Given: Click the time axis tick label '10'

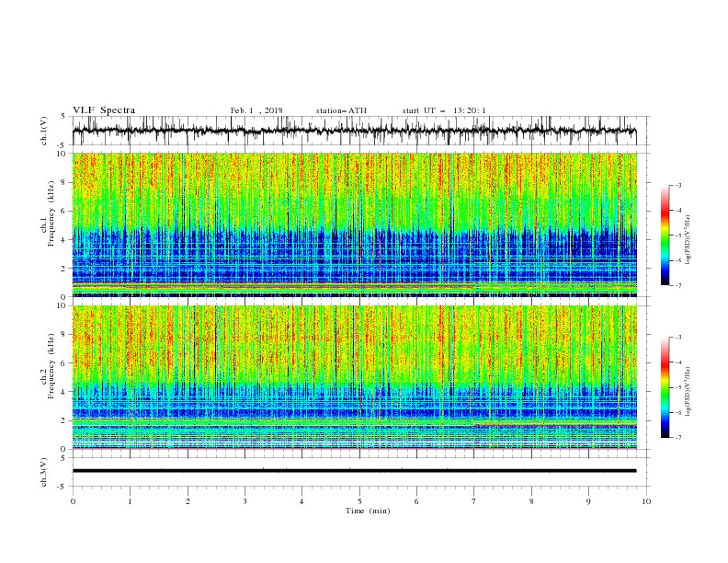Looking at the screenshot, I should (646, 501).
